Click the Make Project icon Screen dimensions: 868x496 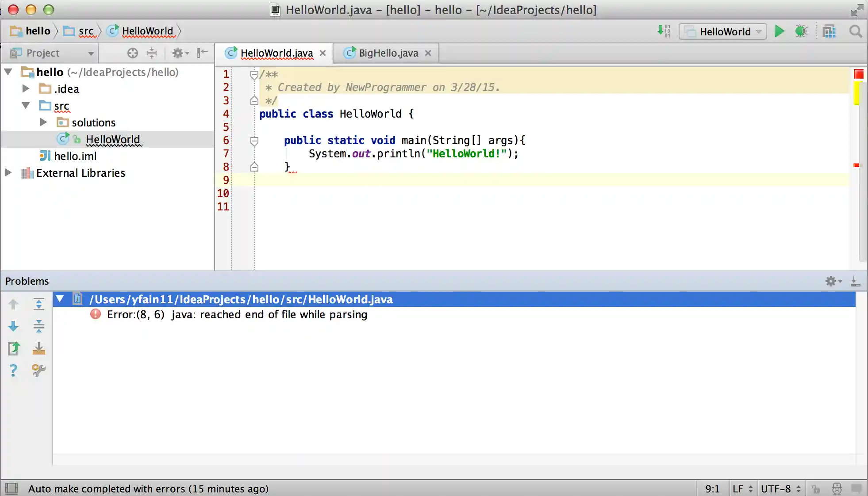coord(664,31)
